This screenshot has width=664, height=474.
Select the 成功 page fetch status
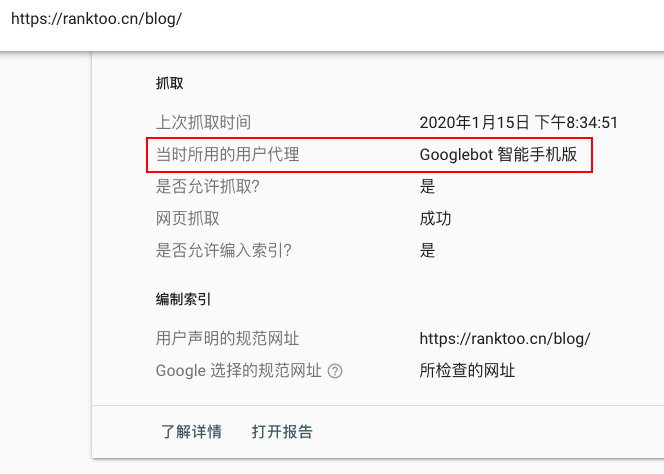coord(435,219)
